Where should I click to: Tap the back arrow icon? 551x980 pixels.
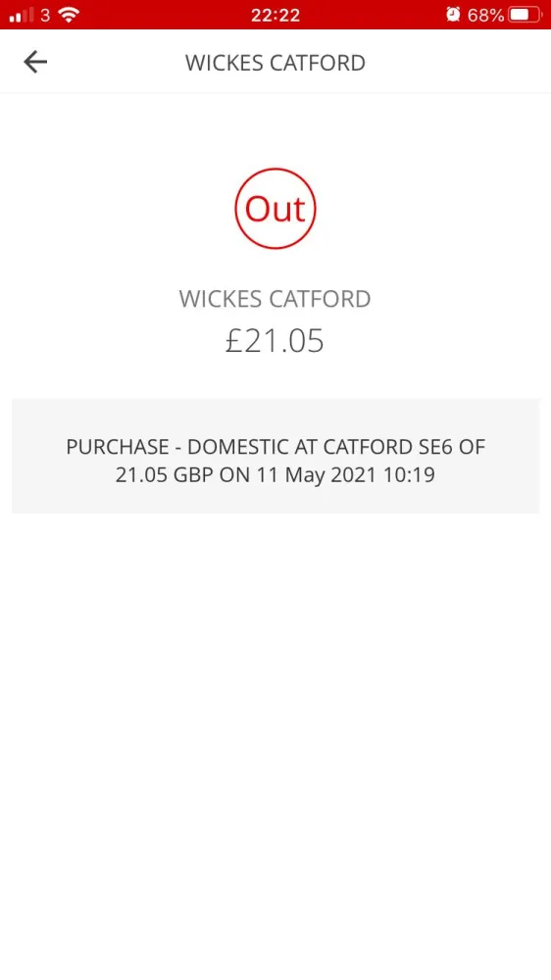click(35, 62)
